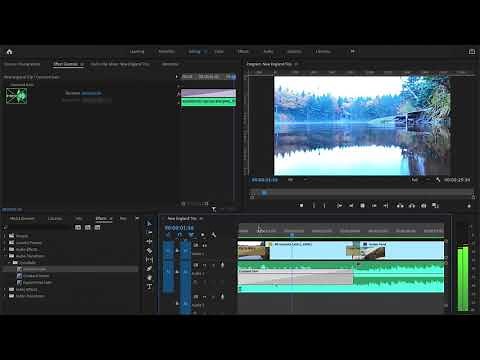Viewport: 480px width, 360px height.
Task: Click the transition preview thumbnail
Action: pos(16,96)
